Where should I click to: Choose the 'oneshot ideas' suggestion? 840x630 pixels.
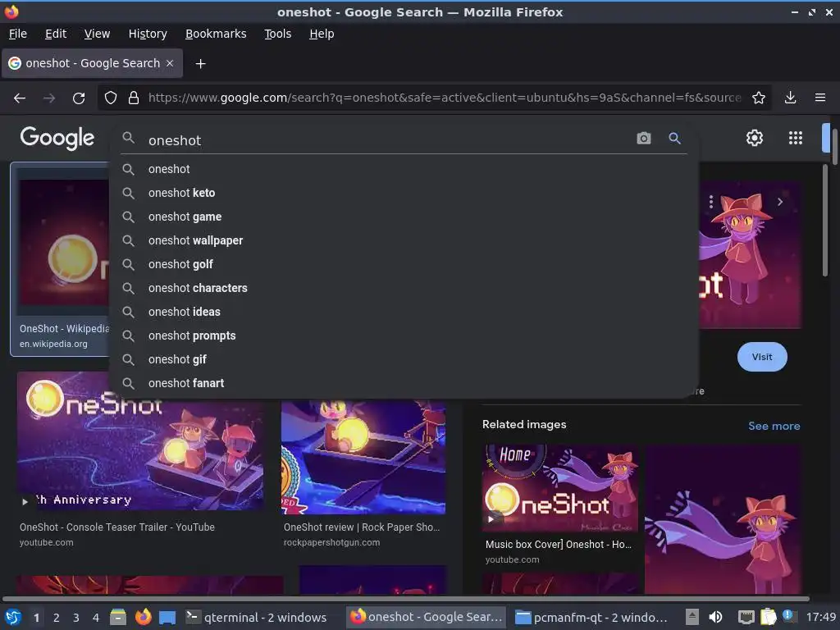(x=404, y=312)
